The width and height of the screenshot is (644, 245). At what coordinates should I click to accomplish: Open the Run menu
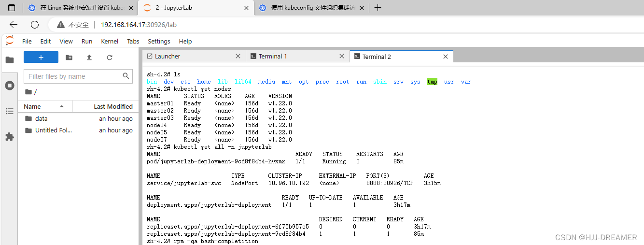tap(87, 41)
